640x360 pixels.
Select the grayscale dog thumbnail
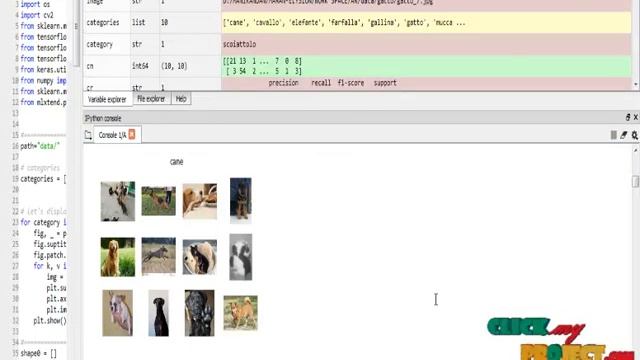[x=240, y=257]
